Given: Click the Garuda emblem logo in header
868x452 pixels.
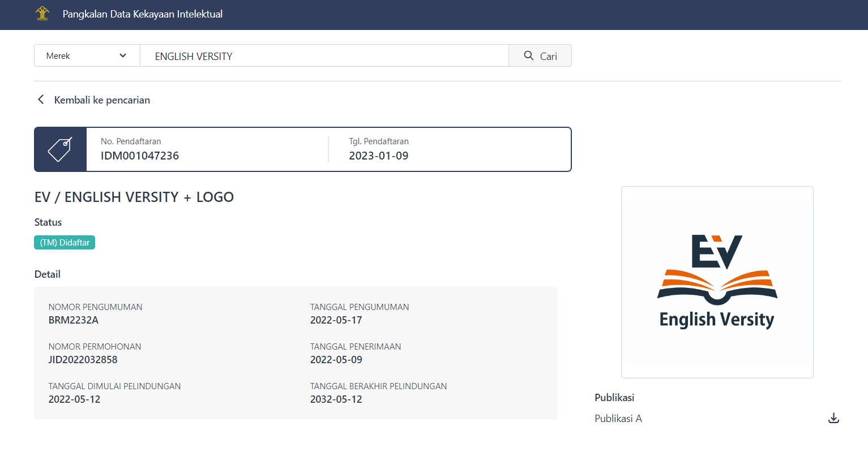Looking at the screenshot, I should click(42, 14).
